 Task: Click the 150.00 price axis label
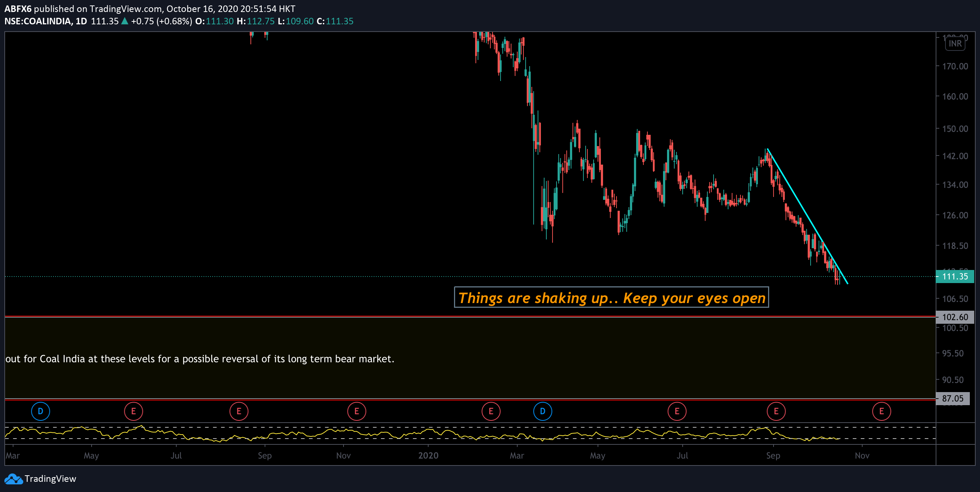pyautogui.click(x=955, y=129)
